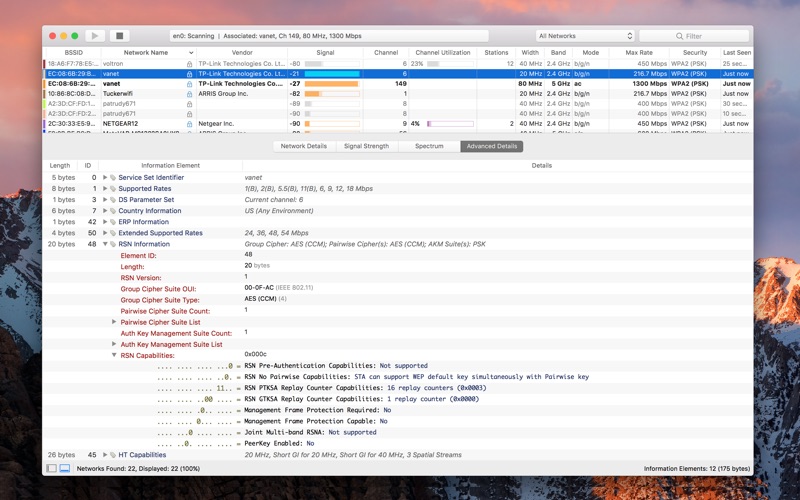Sort by the Signal column header
The image size is (800, 500).
pos(325,53)
